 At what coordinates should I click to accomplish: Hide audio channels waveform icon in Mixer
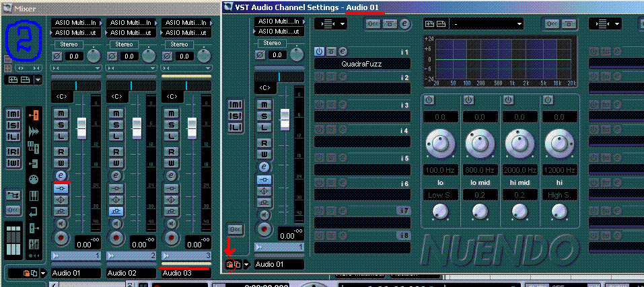(34, 132)
